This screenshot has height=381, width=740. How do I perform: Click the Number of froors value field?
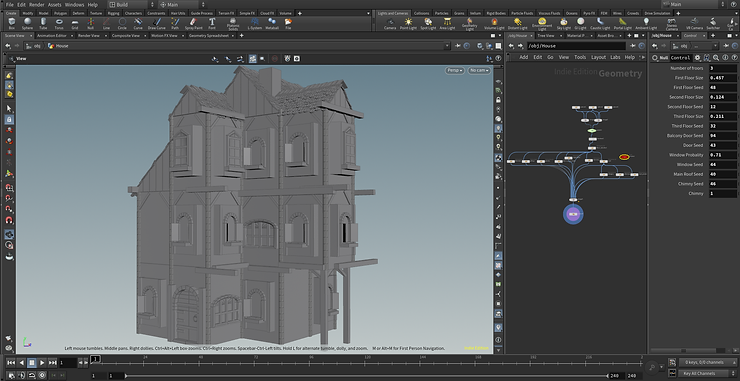pyautogui.click(x=723, y=68)
